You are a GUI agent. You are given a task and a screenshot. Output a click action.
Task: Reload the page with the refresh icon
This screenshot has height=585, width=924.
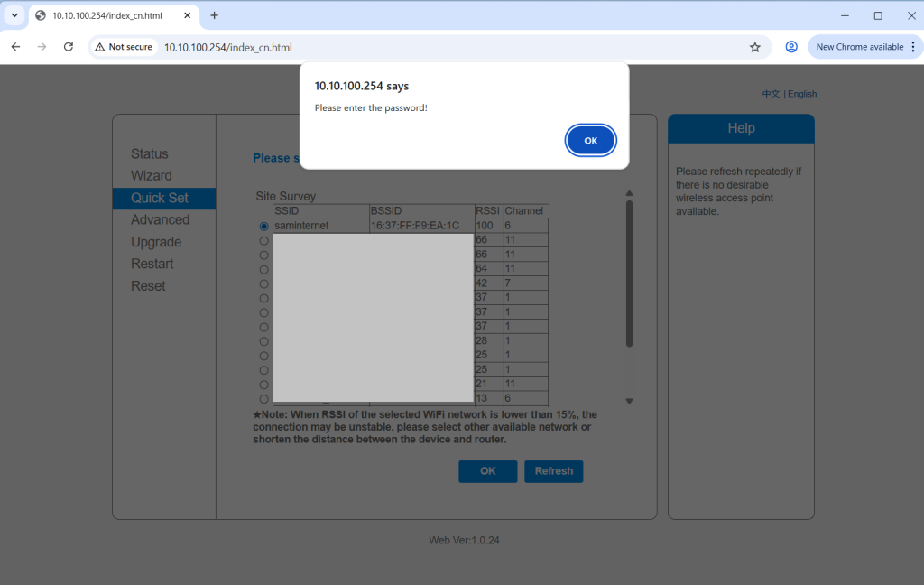click(69, 47)
